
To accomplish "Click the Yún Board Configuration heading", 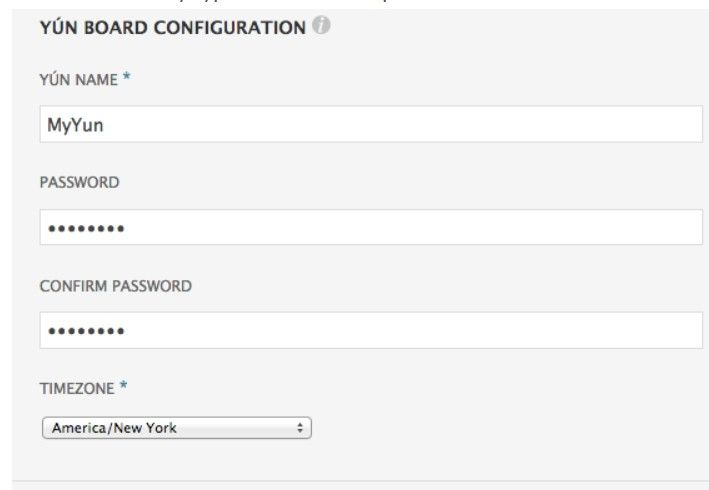I will [172, 28].
